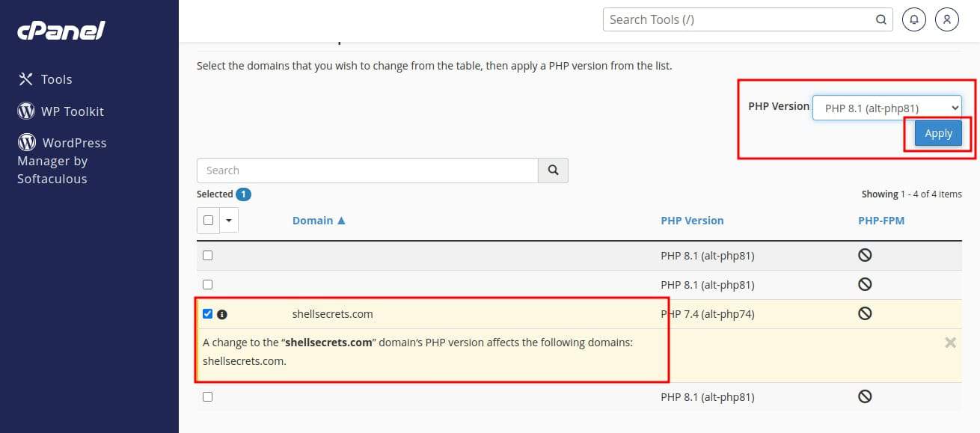Image resolution: width=980 pixels, height=433 pixels.
Task: Sort by the PHP Version column header
Action: 692,221
